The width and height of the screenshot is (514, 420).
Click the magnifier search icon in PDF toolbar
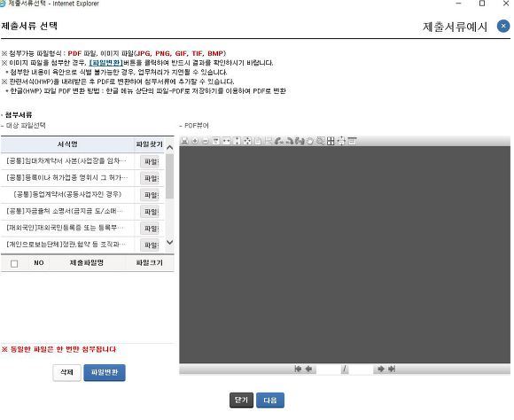[x=320, y=141]
